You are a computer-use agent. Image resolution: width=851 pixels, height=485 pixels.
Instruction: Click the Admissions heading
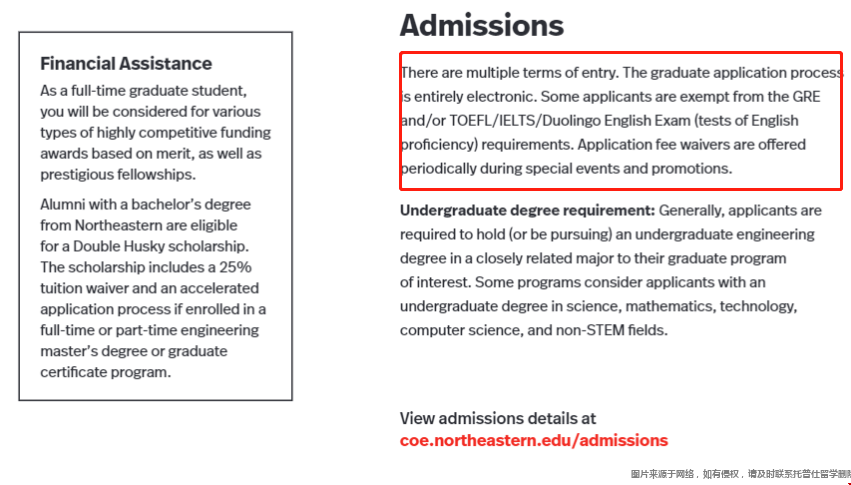click(481, 25)
